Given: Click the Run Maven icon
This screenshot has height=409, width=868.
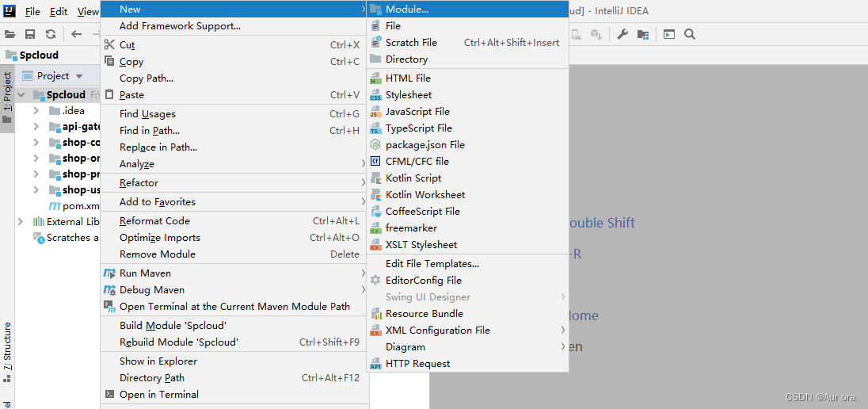Looking at the screenshot, I should (109, 273).
